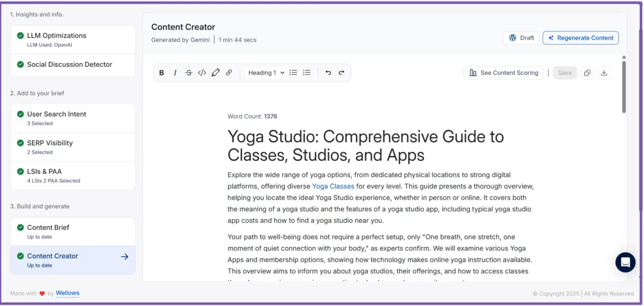Viewport: 644px width, 306px height.
Task: Download the article content
Action: point(604,72)
